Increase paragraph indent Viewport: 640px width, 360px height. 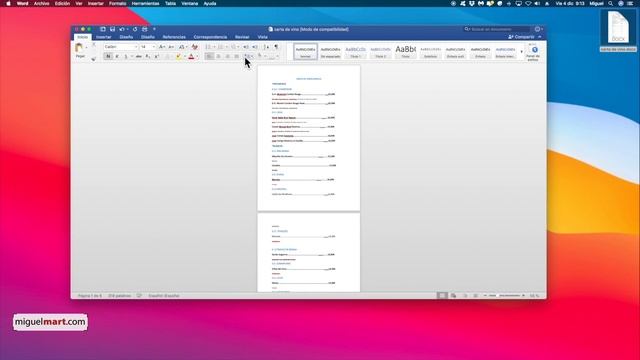pyautogui.click(x=255, y=47)
